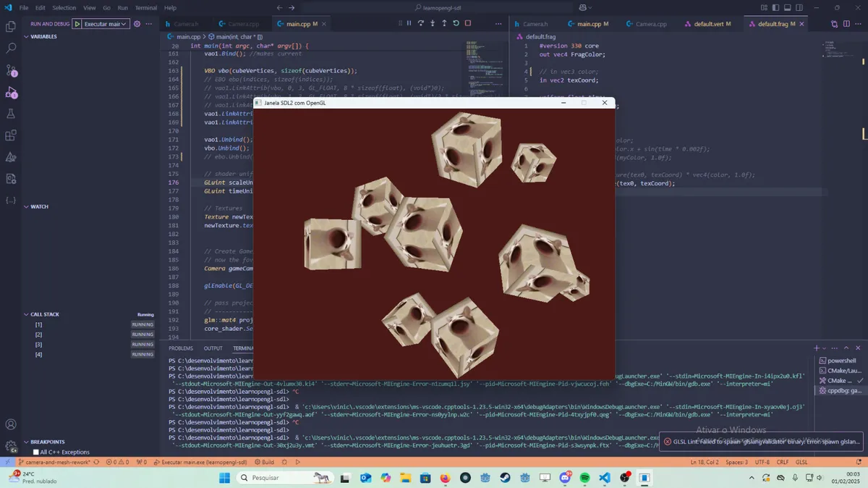Select the Source Control icon in the activity bar
Screen dimensions: 868x488
11,70
